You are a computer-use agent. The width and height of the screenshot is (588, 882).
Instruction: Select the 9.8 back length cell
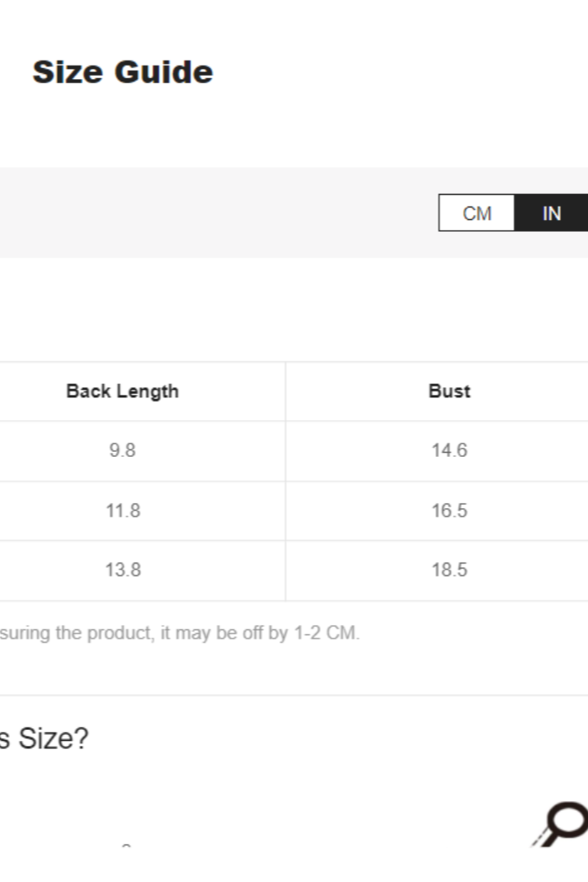tap(123, 451)
